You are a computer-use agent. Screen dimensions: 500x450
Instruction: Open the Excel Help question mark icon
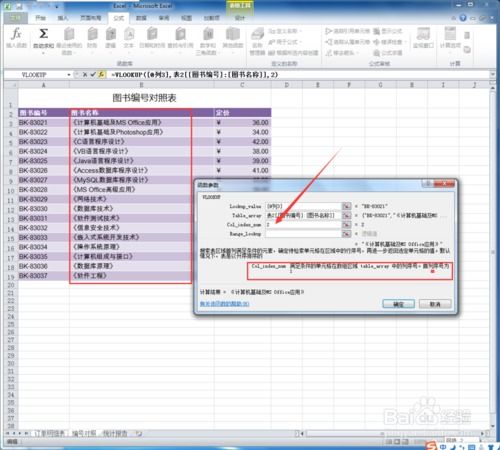point(463,18)
